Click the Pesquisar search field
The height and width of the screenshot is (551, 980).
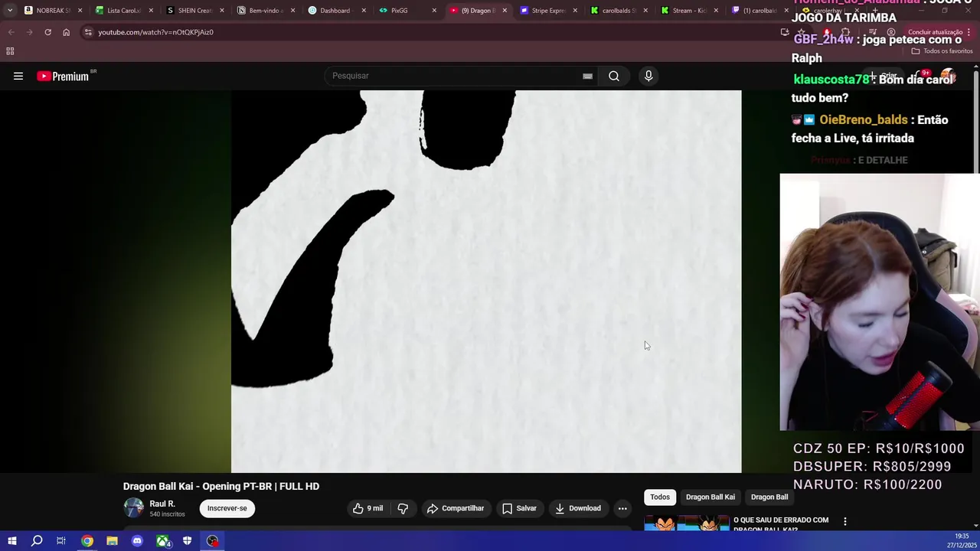click(x=456, y=76)
